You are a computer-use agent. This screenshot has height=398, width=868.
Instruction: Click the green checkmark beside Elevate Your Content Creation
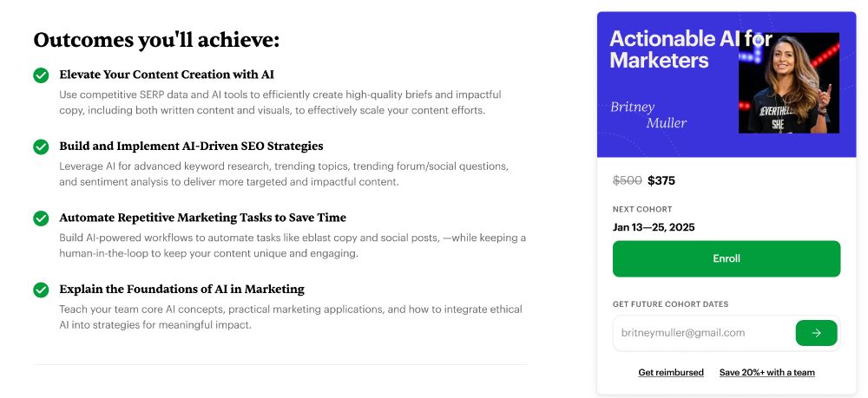tap(41, 75)
